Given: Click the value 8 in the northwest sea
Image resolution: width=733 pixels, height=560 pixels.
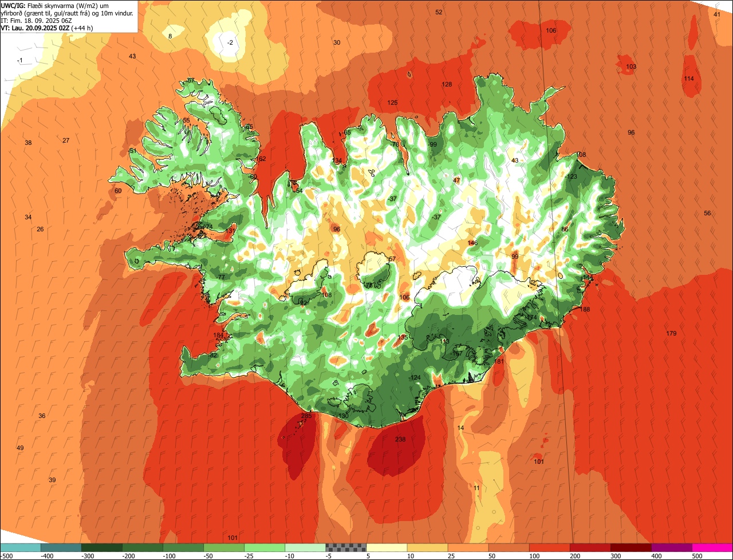Looking at the screenshot, I should click(170, 36).
